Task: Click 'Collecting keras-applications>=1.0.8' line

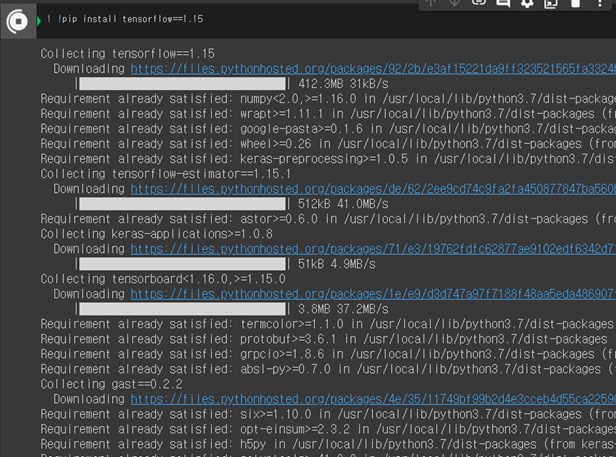Action: coord(156,234)
